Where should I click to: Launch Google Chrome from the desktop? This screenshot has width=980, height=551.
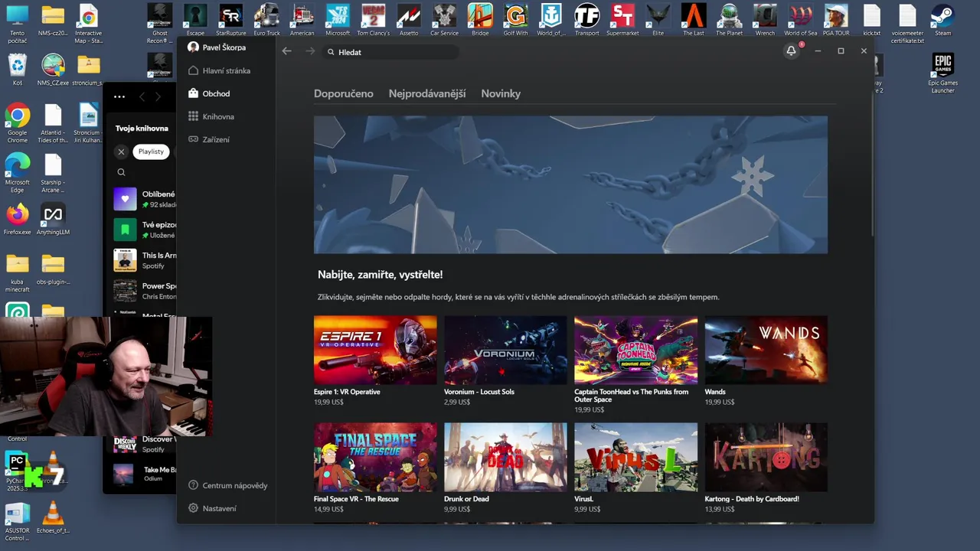[x=17, y=123]
